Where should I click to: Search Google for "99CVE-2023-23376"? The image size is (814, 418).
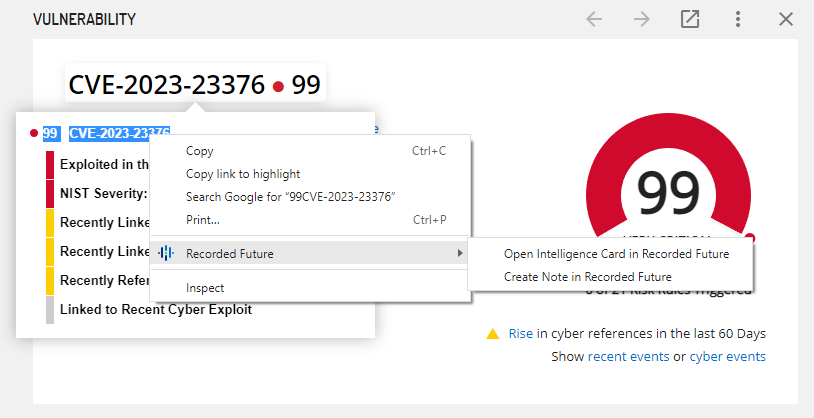click(x=290, y=196)
